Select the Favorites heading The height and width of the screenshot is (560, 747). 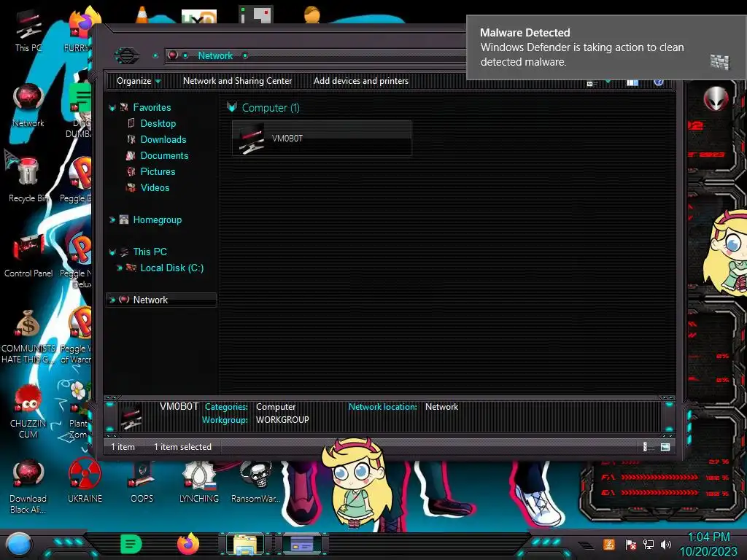[x=152, y=108]
